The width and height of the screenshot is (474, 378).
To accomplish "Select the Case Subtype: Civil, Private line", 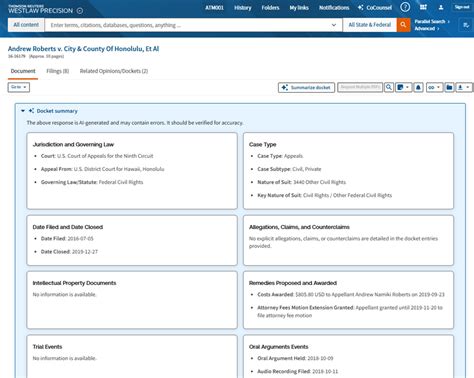I will [x=289, y=169].
